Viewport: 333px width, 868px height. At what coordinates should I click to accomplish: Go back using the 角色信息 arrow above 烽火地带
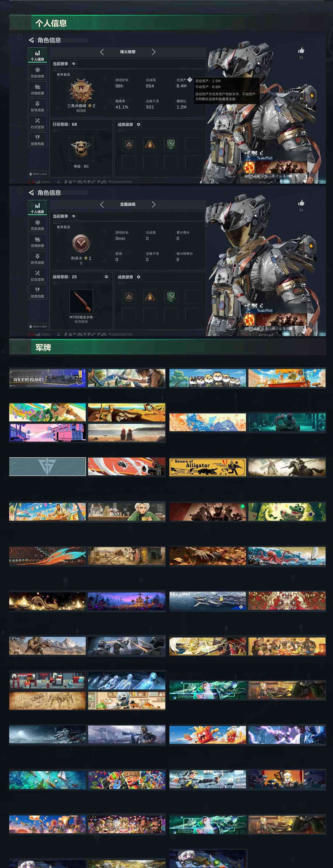click(x=31, y=40)
